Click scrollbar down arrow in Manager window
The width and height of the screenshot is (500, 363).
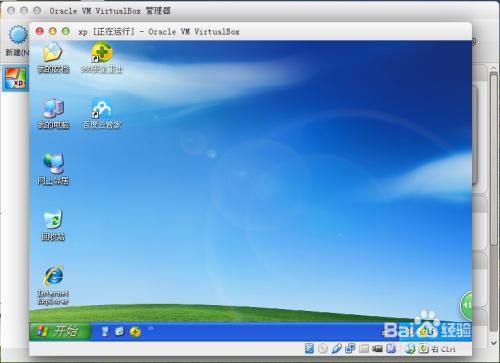click(494, 343)
